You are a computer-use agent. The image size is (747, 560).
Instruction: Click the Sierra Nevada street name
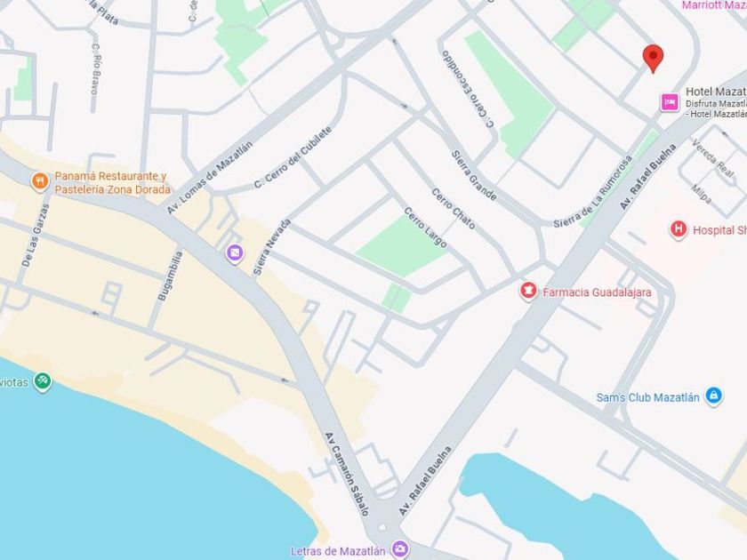(271, 247)
